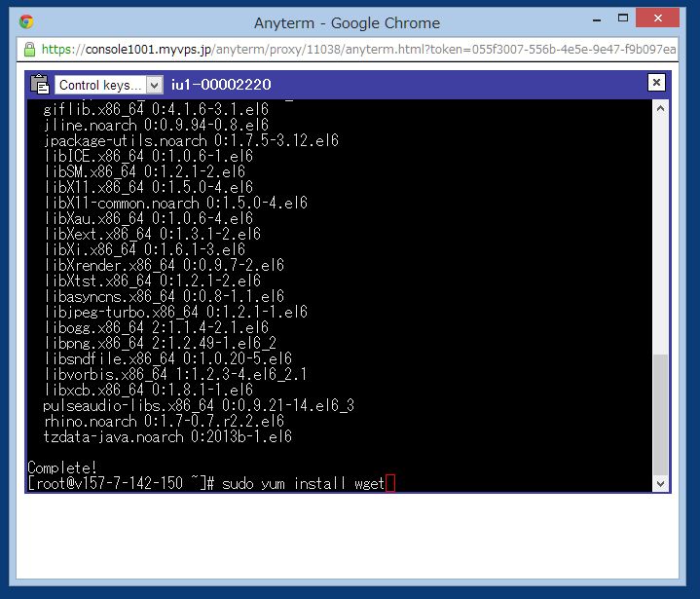700x599 pixels.
Task: Click the libXrender.x86_64 package line
Action: (164, 265)
